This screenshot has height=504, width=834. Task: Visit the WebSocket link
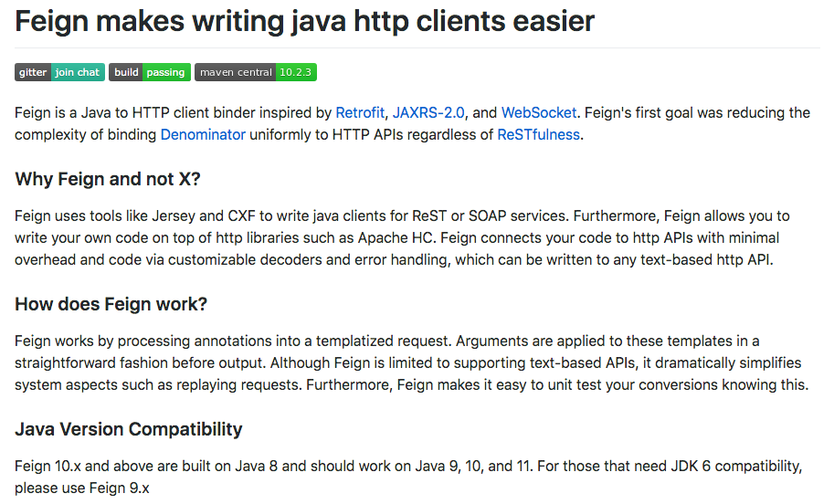click(539, 112)
